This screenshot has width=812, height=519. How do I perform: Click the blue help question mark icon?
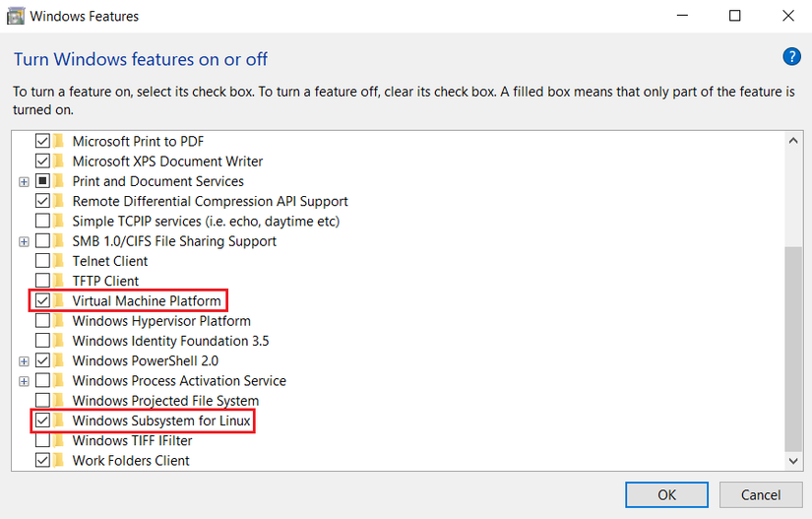[x=791, y=57]
